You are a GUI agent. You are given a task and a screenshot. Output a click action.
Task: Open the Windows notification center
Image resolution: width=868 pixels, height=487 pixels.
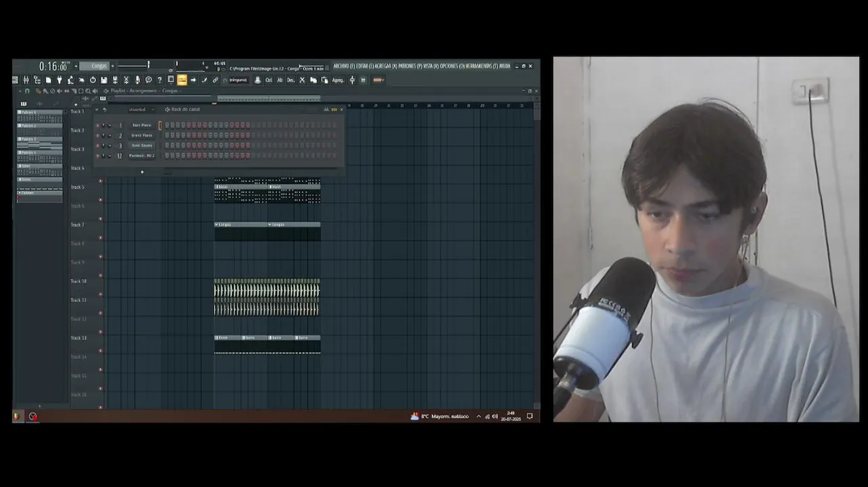[530, 416]
